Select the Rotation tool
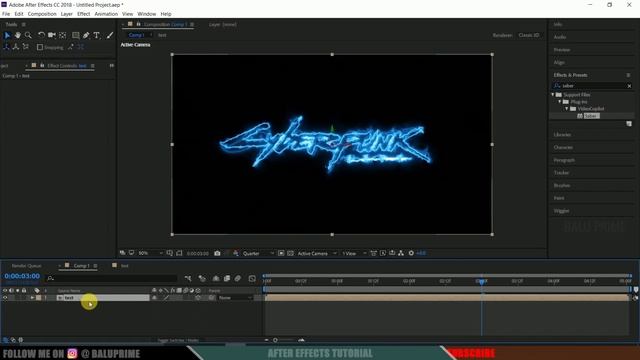The width and height of the screenshot is (640, 360). point(41,36)
